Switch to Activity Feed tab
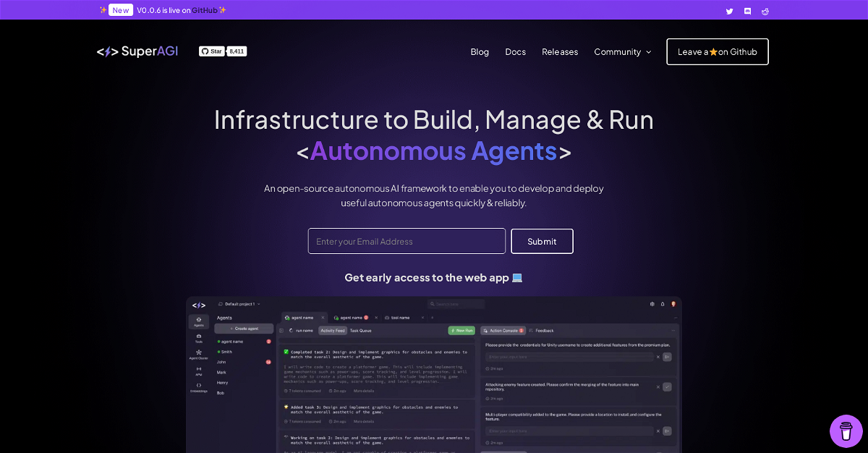 pos(333,331)
